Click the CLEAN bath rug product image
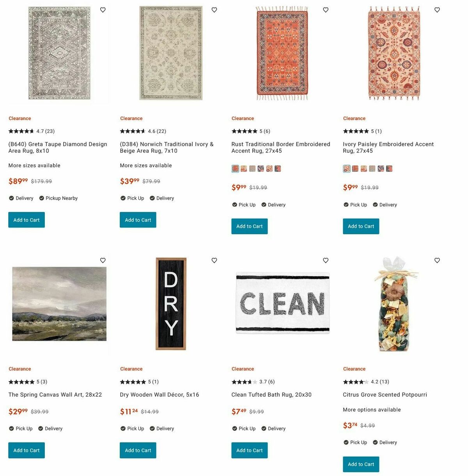 pos(283,304)
